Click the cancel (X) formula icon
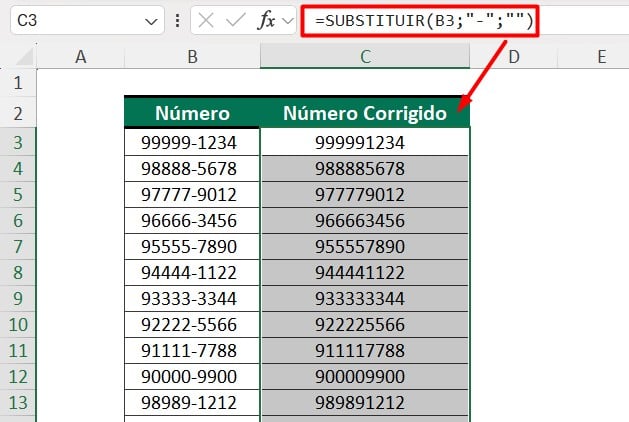Viewport: 629px width, 422px height. [x=206, y=20]
